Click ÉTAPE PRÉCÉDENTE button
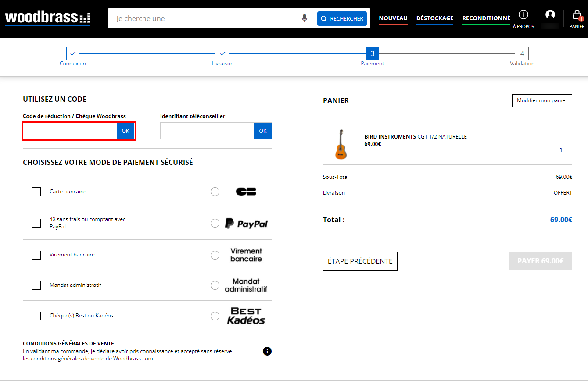The image size is (588, 381). tap(360, 261)
